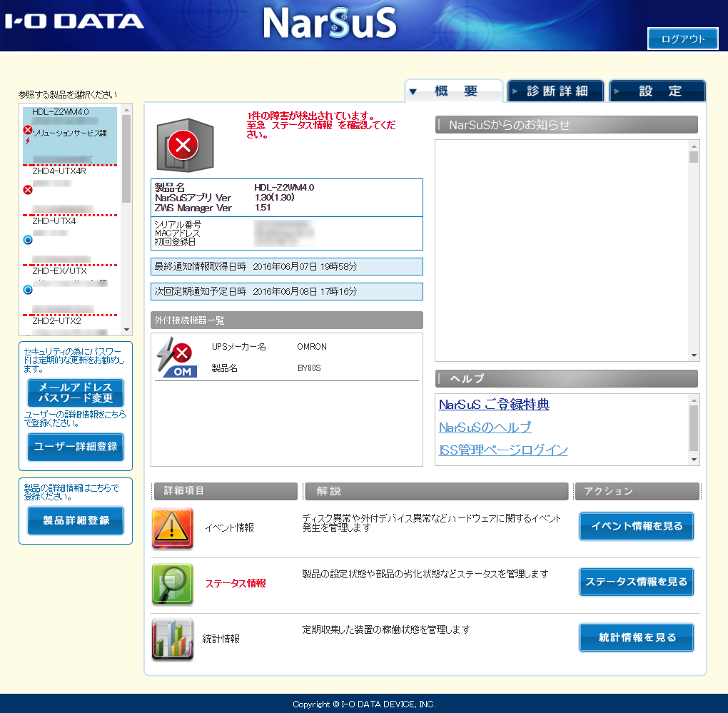Click イベント情報を見る button

point(637,526)
